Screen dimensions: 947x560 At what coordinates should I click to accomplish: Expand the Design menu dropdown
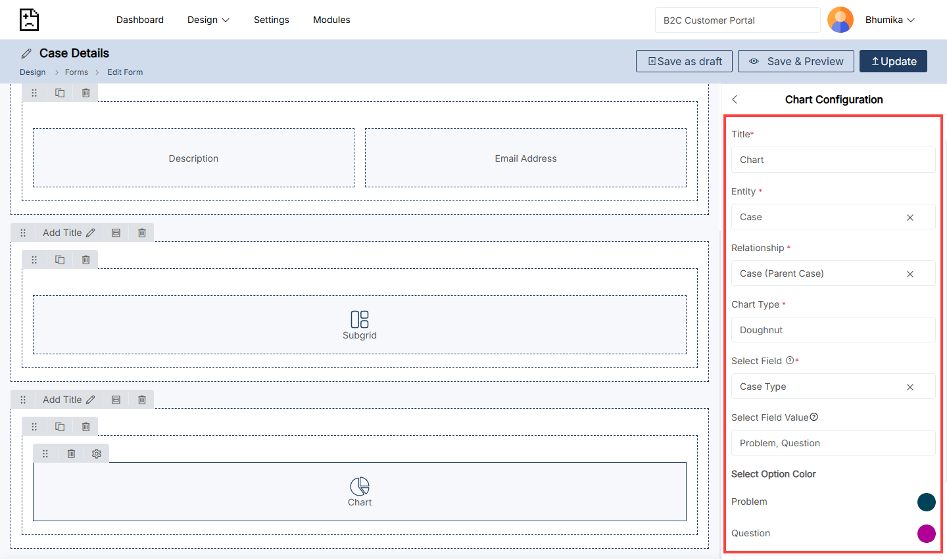click(208, 20)
